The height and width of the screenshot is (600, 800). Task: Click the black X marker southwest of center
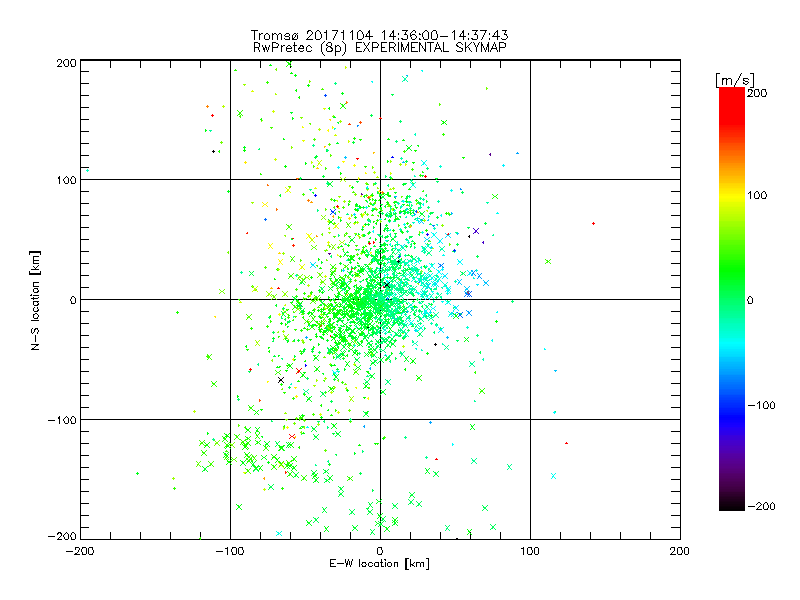[281, 380]
